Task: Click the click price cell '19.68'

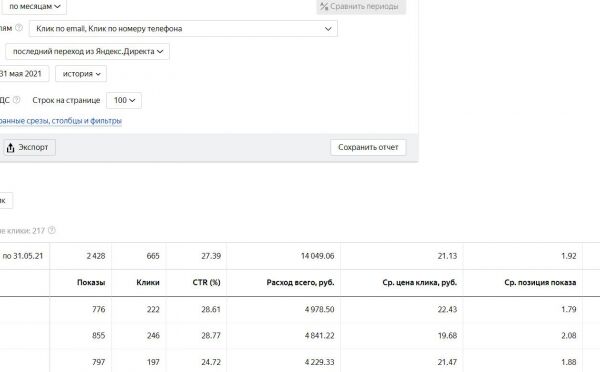Action: 447,336
